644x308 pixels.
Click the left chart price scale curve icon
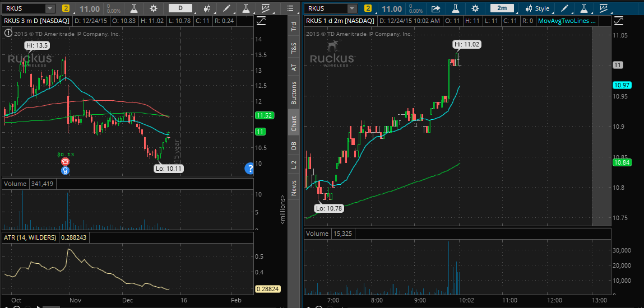tap(261, 21)
